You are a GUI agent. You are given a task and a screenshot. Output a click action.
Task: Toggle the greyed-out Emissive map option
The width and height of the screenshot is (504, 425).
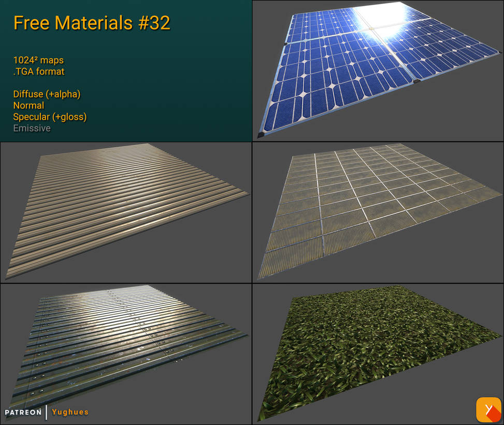click(x=32, y=128)
